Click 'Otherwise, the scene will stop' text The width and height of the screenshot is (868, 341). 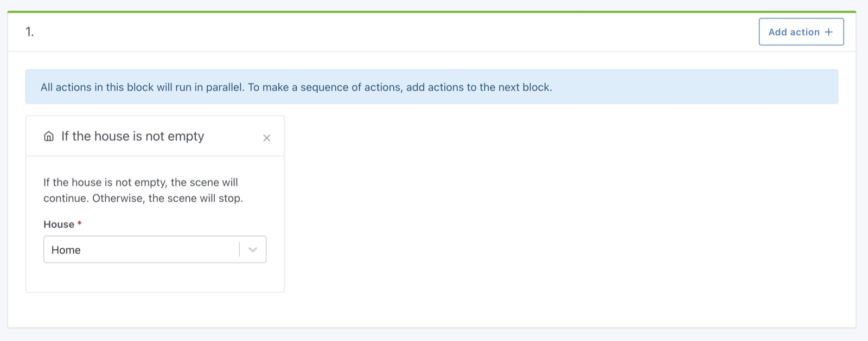coord(168,198)
